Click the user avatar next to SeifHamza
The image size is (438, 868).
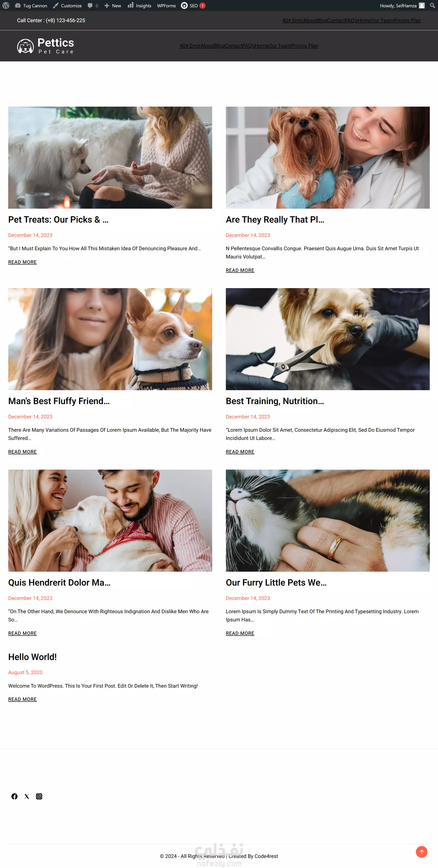click(422, 6)
